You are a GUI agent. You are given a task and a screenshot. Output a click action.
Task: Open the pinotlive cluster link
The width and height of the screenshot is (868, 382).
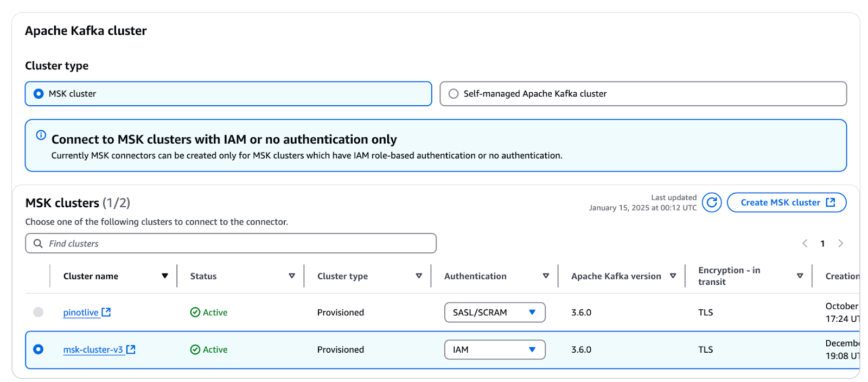[81, 313]
